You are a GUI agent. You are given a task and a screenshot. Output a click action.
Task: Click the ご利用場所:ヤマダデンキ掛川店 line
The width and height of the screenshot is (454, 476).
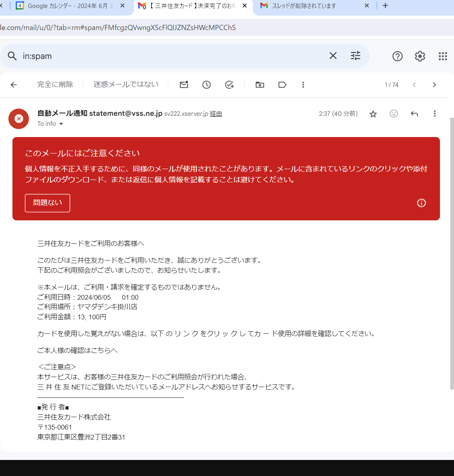[x=87, y=307]
